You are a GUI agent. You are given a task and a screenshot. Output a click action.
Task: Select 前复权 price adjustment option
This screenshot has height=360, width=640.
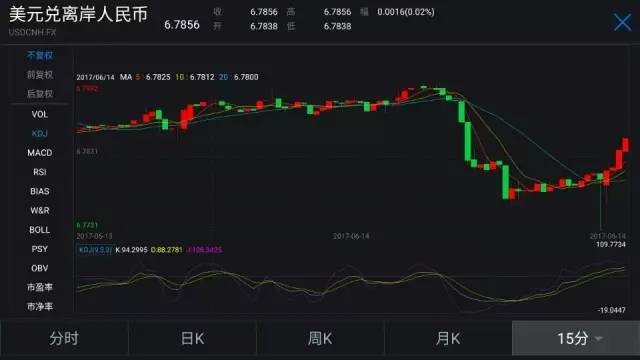(40, 75)
